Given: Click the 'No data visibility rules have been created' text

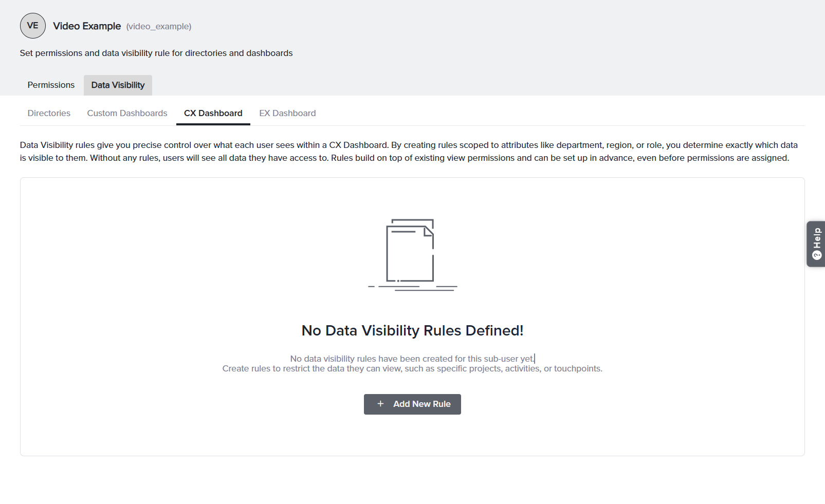Looking at the screenshot, I should coord(412,359).
